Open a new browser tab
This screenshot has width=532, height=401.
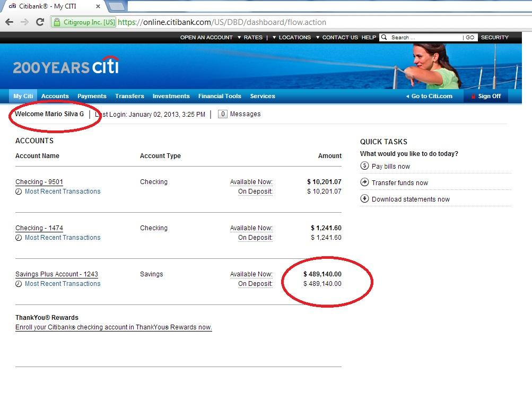[x=117, y=6]
